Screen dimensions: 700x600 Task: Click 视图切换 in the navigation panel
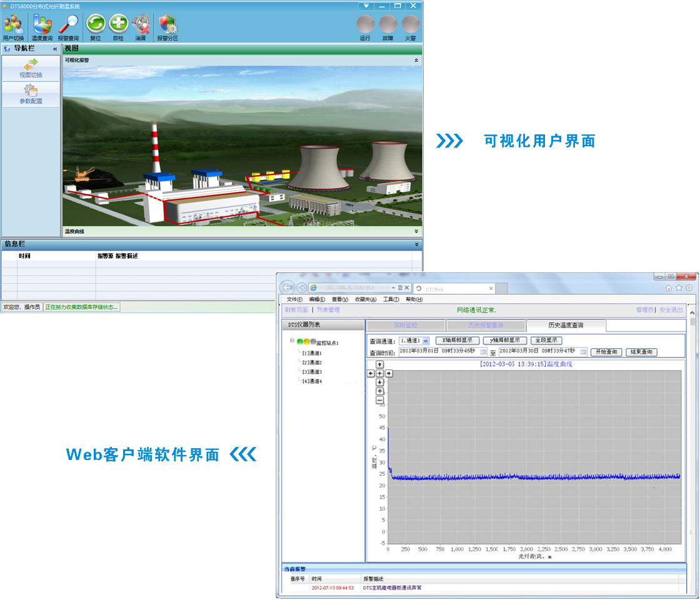tap(31, 69)
